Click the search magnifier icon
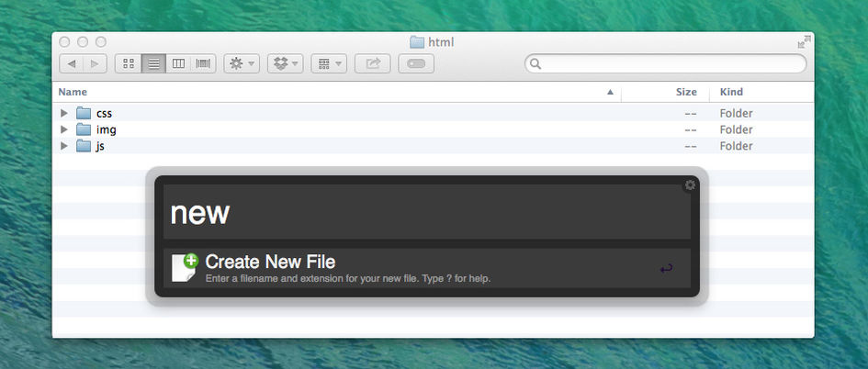 [x=535, y=63]
